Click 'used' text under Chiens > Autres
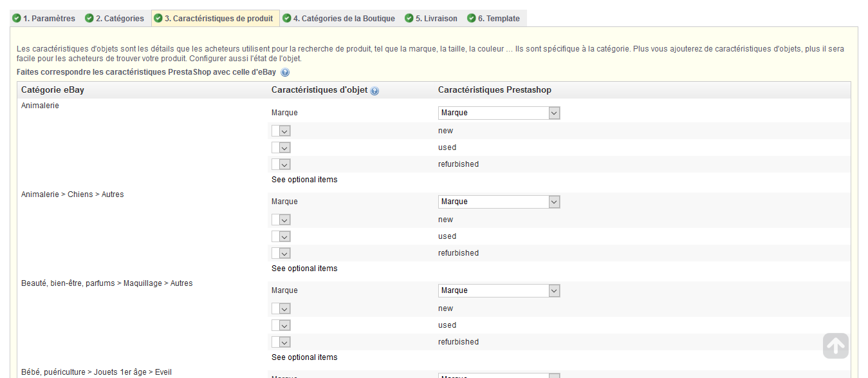The image size is (868, 378). pyautogui.click(x=447, y=236)
